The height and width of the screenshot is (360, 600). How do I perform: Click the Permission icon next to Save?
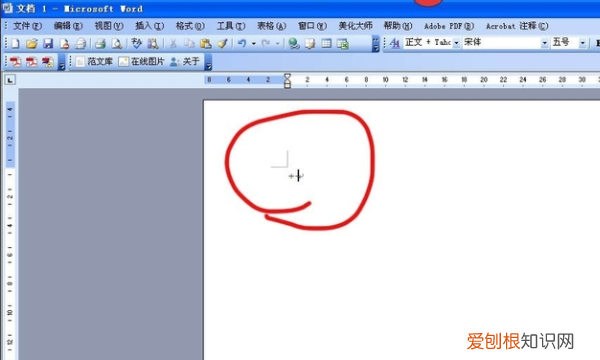click(64, 44)
